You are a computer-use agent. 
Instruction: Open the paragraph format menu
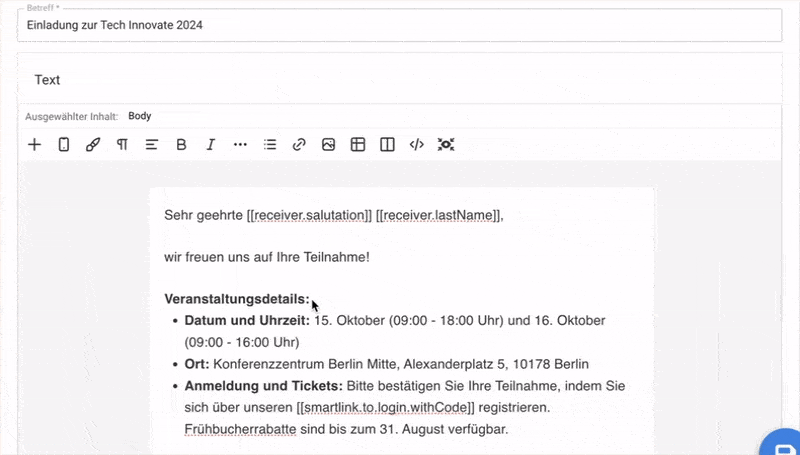[122, 145]
